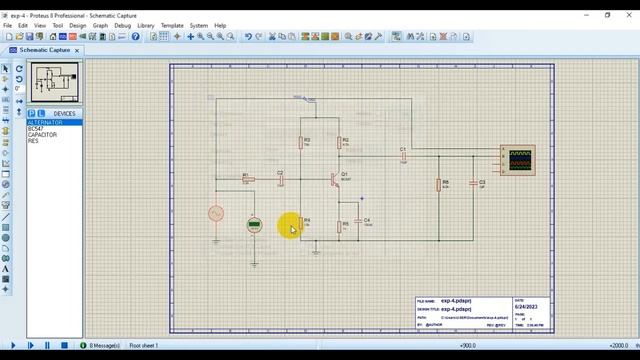Click the schematic overview thumbnail

click(x=55, y=82)
